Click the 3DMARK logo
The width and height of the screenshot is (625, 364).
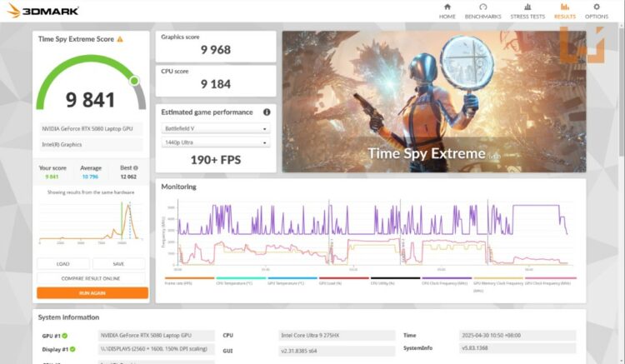pyautogui.click(x=33, y=11)
